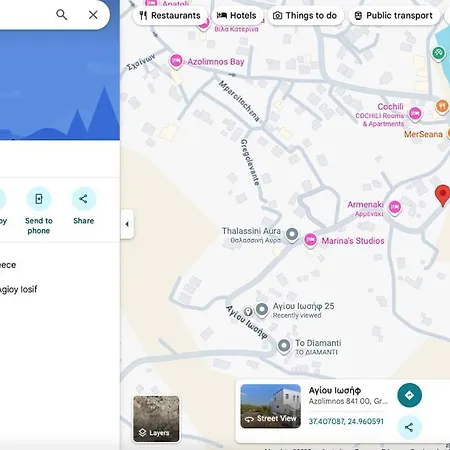
Task: Select the Hotels filter chip
Action: 237,16
